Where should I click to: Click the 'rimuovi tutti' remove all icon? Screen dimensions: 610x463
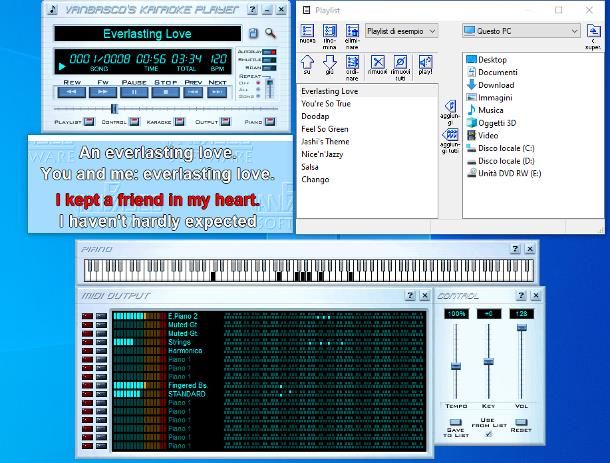tap(400, 68)
